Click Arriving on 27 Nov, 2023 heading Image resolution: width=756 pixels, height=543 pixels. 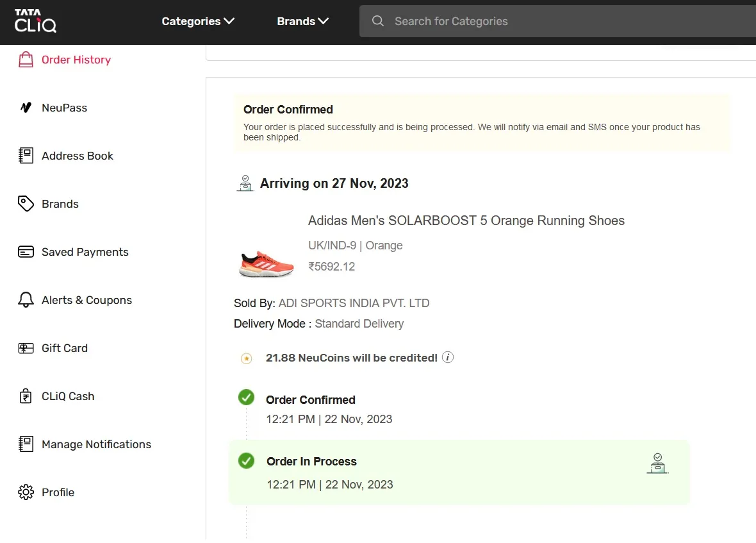coord(334,183)
